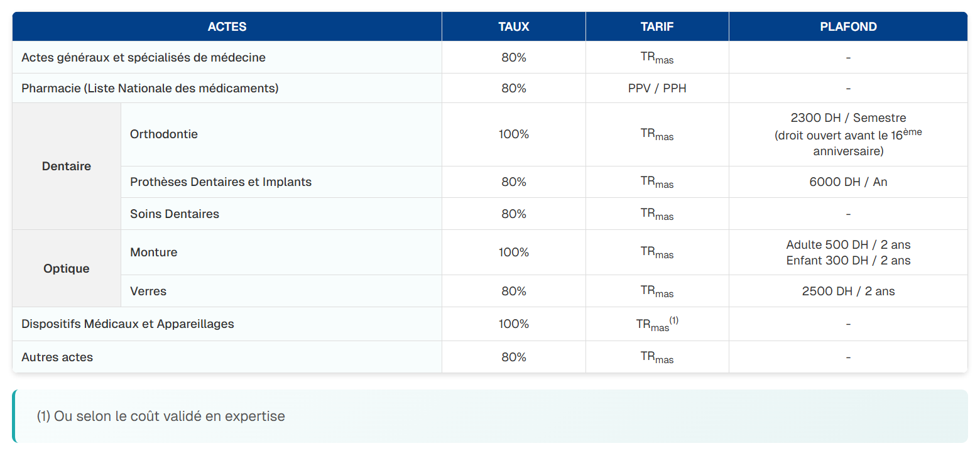Click the footnote about coût validé en expertise
Screen dimensions: 980x458
(161, 417)
